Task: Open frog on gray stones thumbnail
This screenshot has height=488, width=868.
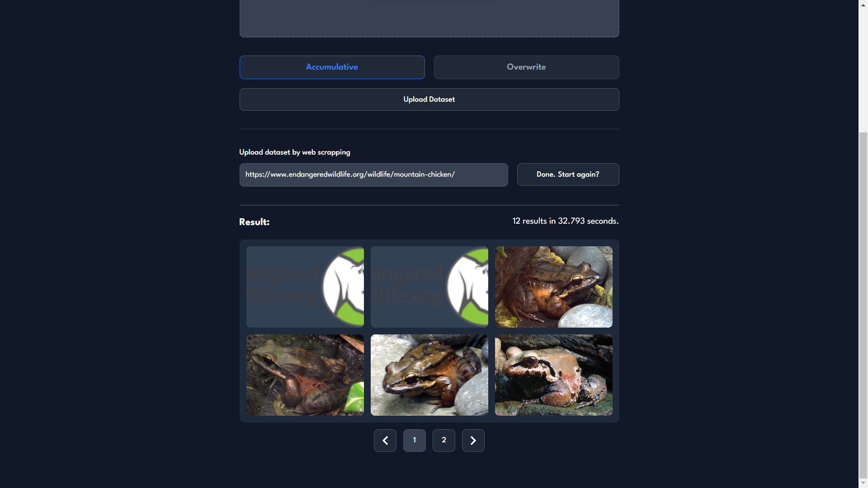Action: click(x=429, y=375)
